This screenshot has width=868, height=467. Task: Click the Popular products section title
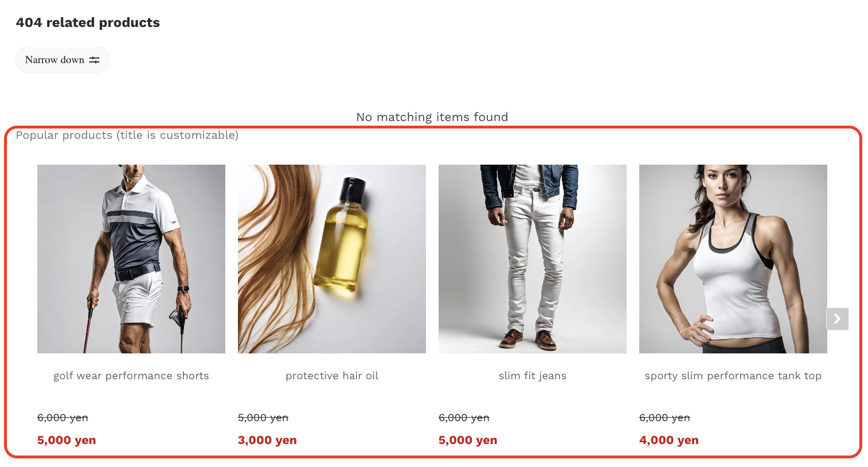point(127,135)
